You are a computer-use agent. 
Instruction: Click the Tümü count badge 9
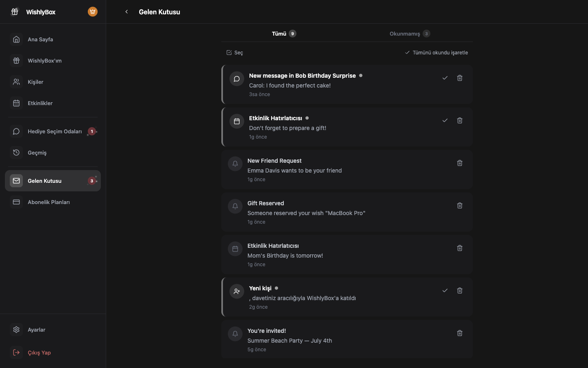(x=292, y=34)
